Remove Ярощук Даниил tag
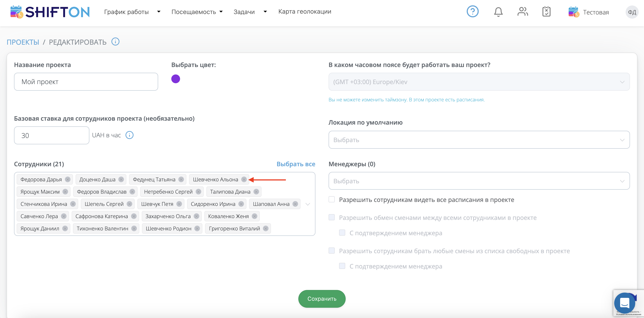The height and width of the screenshot is (318, 644). (65, 228)
